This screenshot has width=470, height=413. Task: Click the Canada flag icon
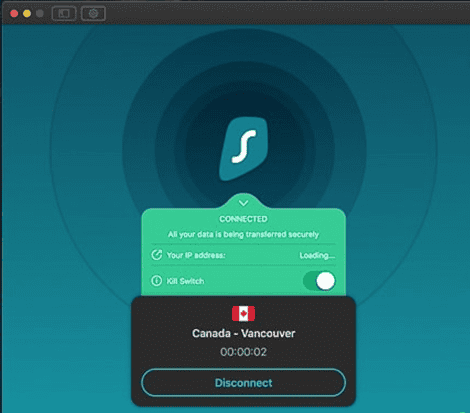[x=243, y=314]
